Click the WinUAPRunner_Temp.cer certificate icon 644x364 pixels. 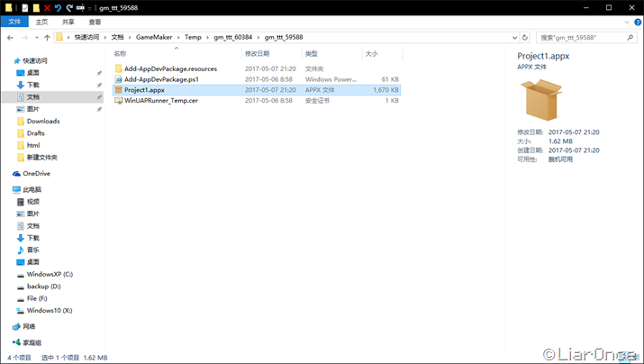(118, 101)
